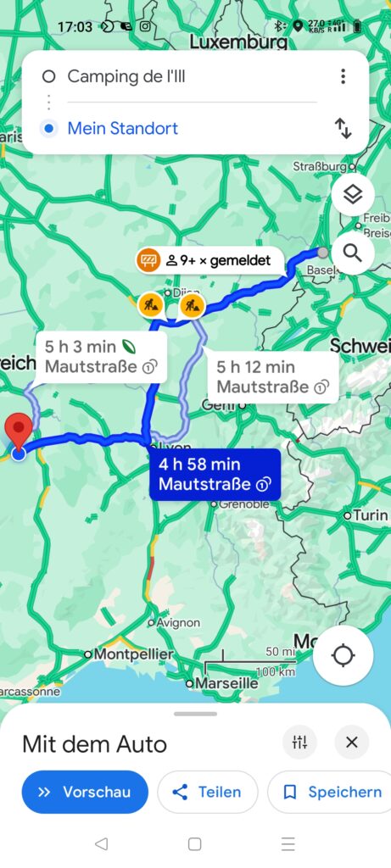The height and width of the screenshot is (868, 391).
Task: Save route with Speichern button
Action: (330, 792)
